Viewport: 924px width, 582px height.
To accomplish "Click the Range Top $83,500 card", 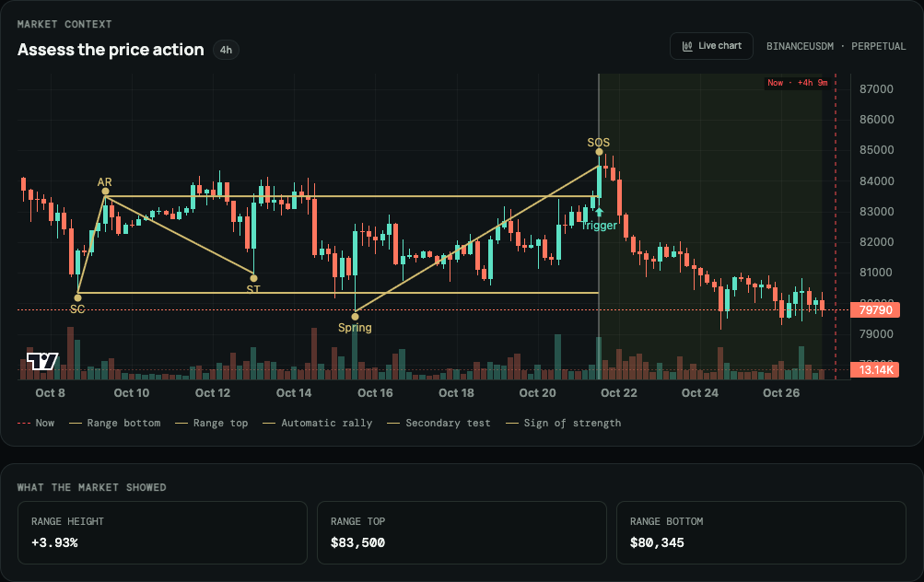I will tap(462, 532).
